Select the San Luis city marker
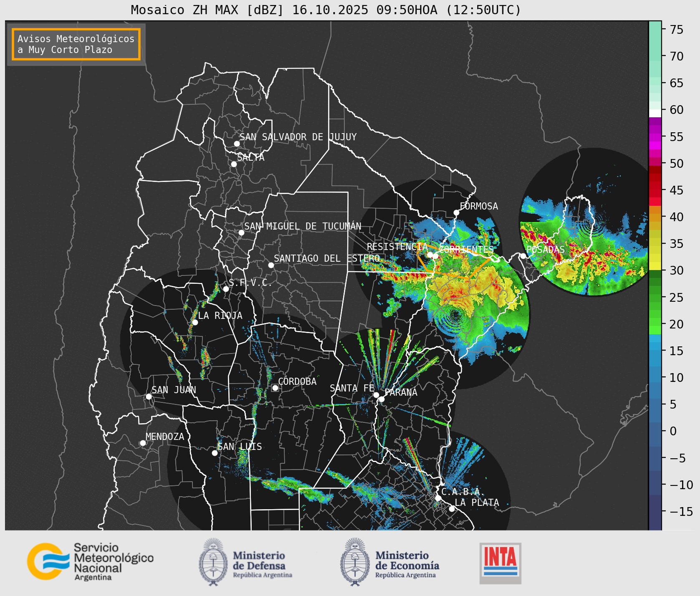Screen dimensions: 700x596 click(215, 453)
